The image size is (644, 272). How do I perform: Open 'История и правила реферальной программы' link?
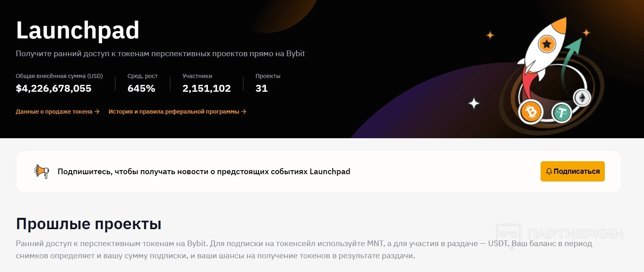(177, 112)
